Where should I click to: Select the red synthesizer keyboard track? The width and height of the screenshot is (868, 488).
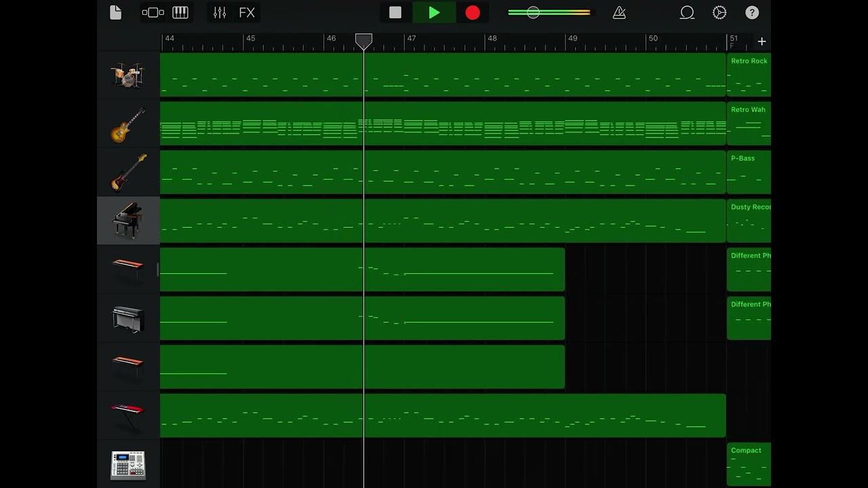(x=128, y=416)
